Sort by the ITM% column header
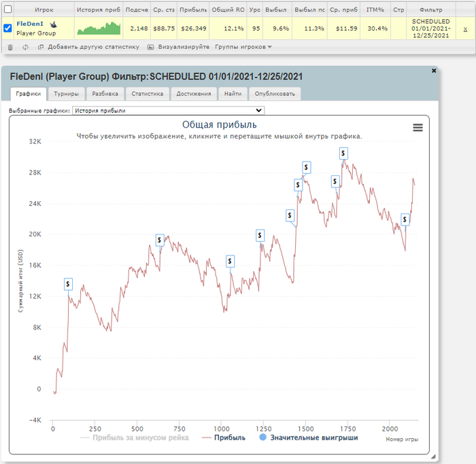 [375, 10]
